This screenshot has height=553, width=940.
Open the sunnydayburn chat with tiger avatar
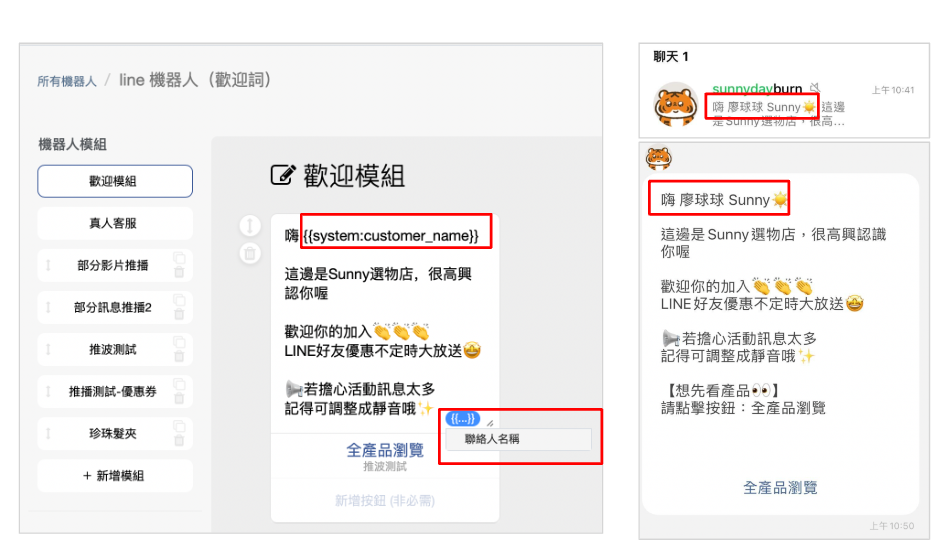[x=784, y=106]
